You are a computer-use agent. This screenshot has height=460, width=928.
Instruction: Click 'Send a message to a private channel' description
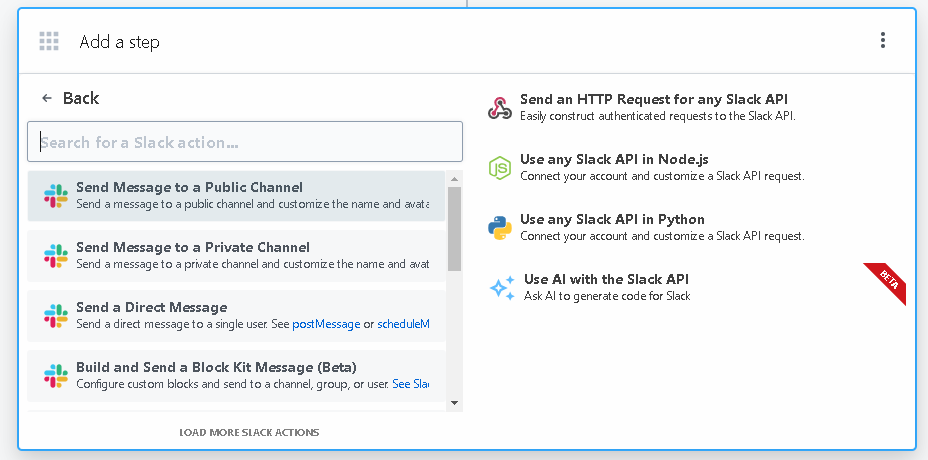253,263
